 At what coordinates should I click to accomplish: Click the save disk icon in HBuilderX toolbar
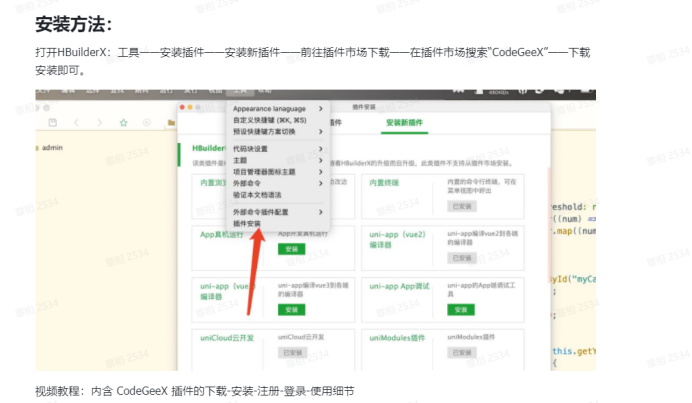click(53, 123)
